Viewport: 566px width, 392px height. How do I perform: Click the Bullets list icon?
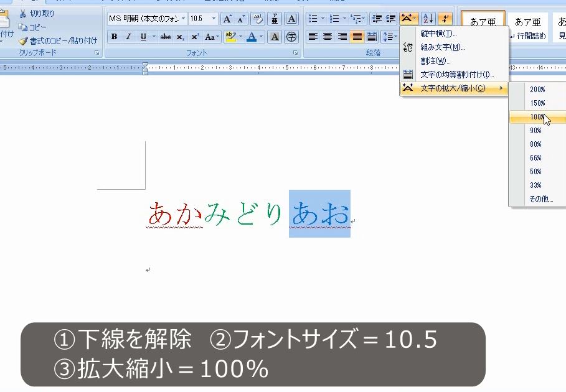(x=313, y=19)
